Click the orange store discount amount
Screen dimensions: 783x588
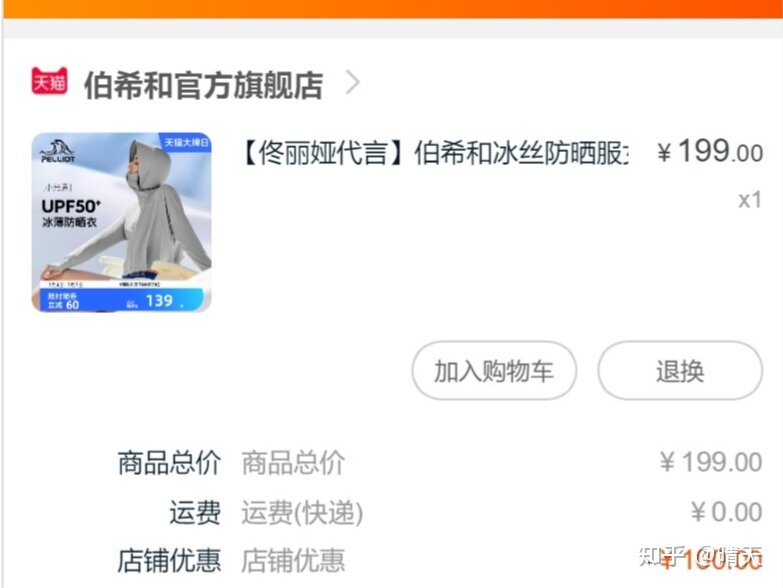tap(711, 559)
